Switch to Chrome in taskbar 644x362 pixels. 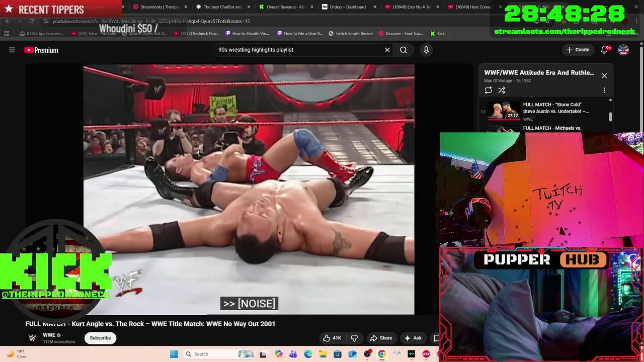point(382,354)
